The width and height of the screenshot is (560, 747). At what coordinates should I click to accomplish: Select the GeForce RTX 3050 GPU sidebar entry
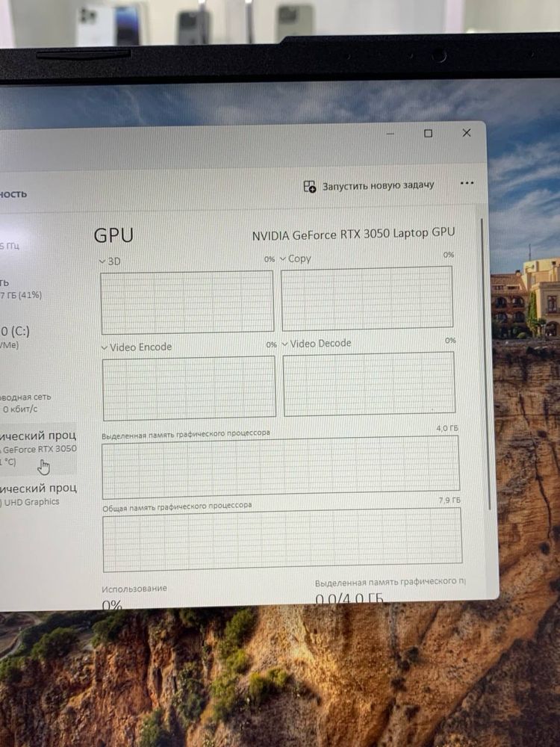[38, 448]
